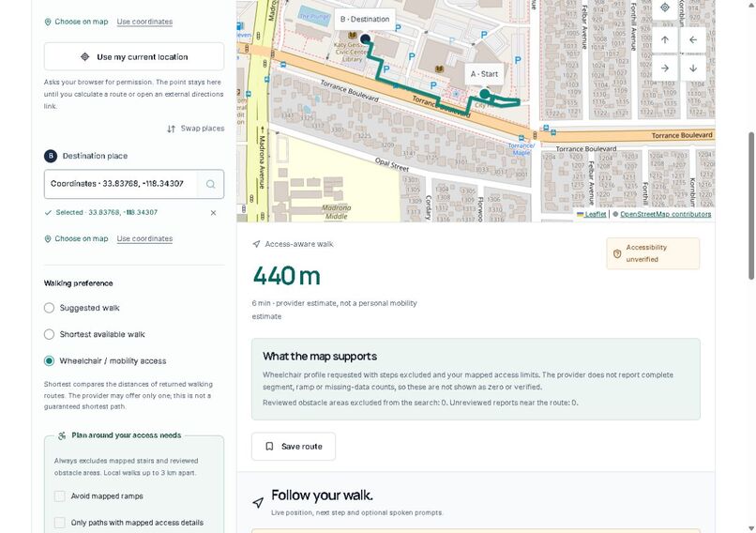Open OpenStreetMap contributors link
The image size is (756, 533).
click(x=665, y=214)
